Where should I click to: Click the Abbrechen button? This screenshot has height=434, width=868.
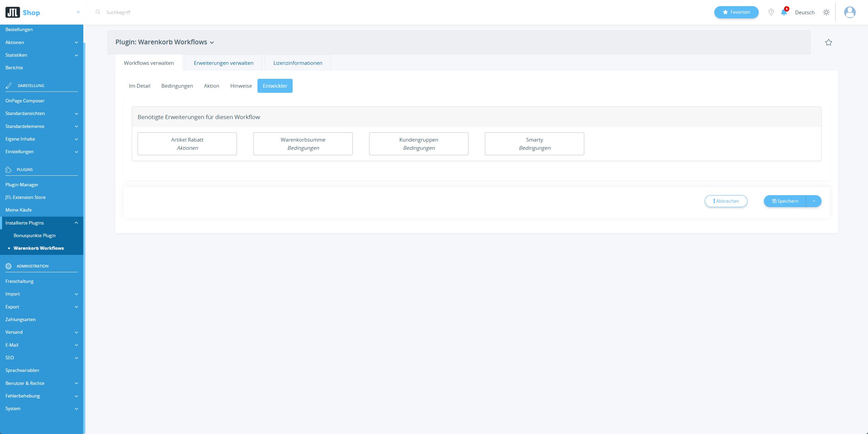[726, 201]
